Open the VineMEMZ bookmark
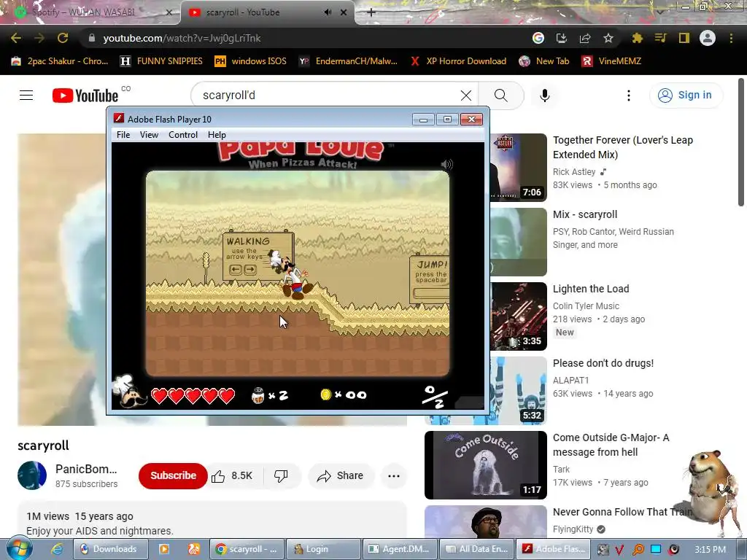The width and height of the screenshot is (747, 560). 612,61
